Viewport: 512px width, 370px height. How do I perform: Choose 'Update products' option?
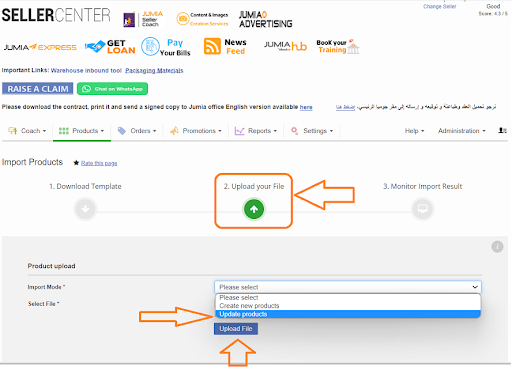348,314
